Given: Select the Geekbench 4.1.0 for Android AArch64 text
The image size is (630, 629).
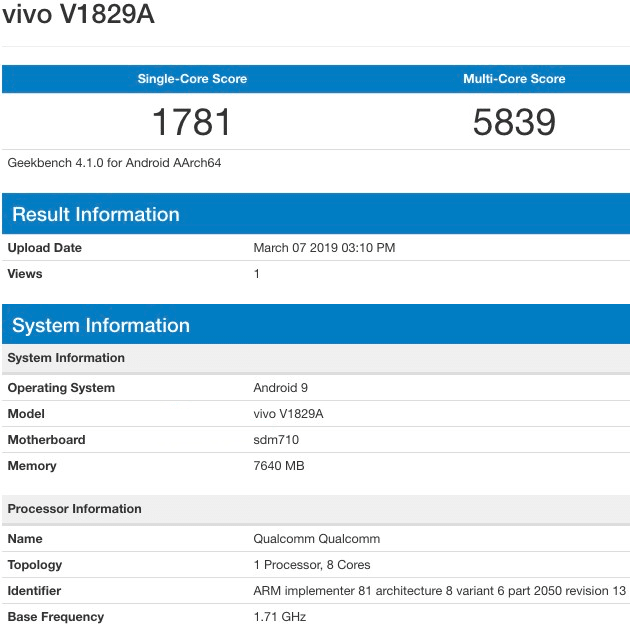Looking at the screenshot, I should [x=115, y=163].
